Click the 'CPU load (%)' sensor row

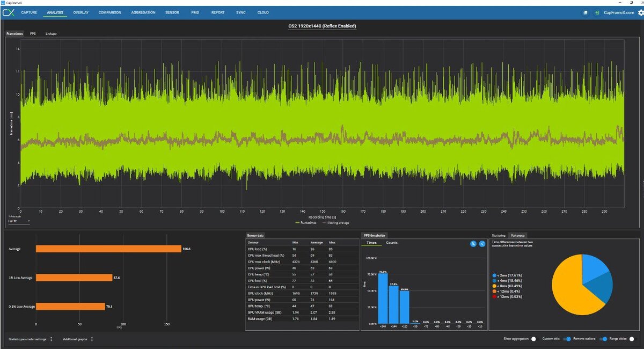[x=302, y=249]
